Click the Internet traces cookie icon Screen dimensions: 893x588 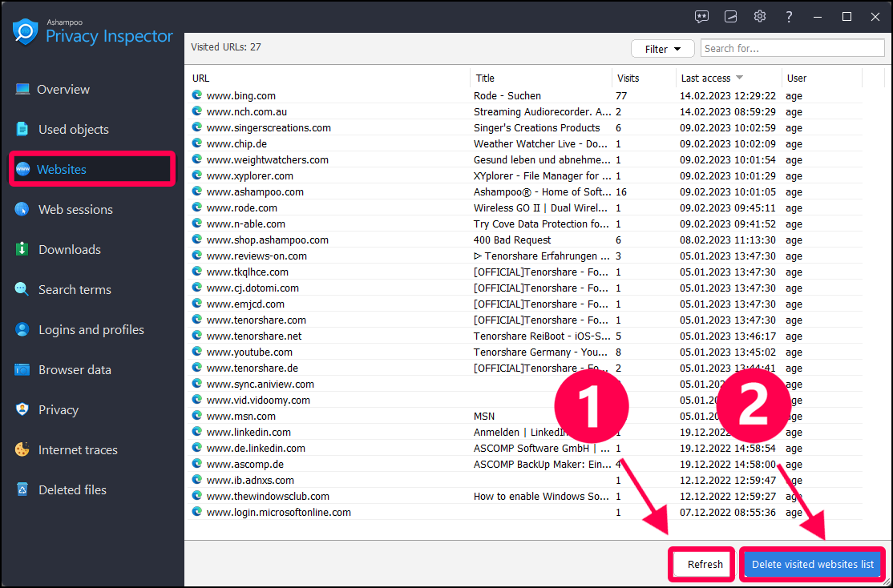22,449
